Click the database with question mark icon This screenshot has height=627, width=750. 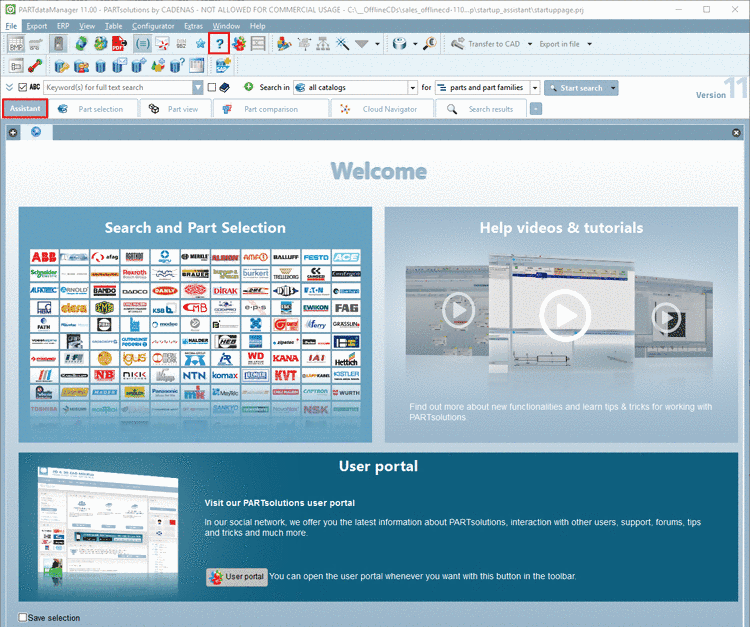click(176, 66)
